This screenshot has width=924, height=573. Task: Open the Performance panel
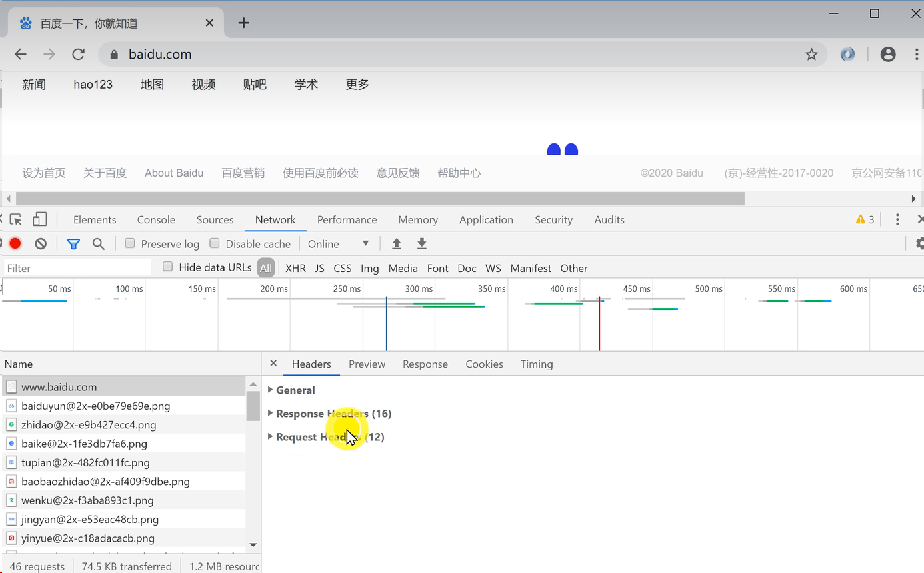(x=347, y=219)
